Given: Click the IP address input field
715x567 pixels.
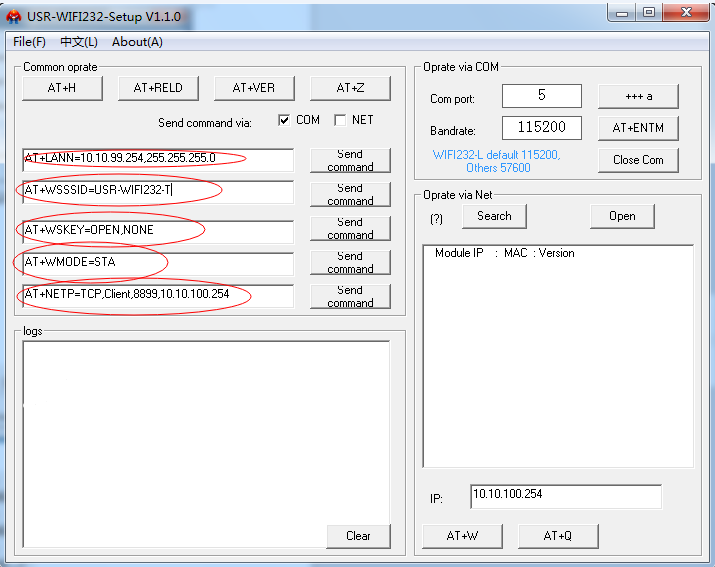Looking at the screenshot, I should [565, 496].
